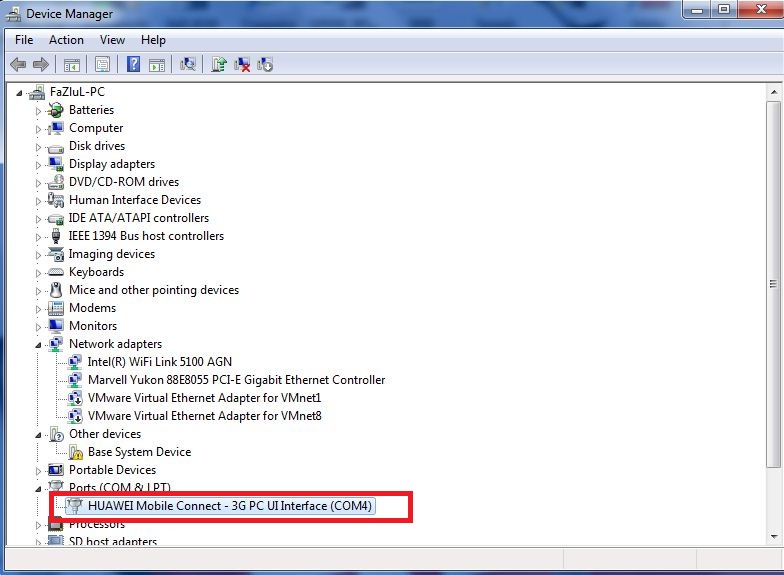Click Update Driver Software toolbar icon
Screen dimensions: 784x575
click(x=219, y=64)
